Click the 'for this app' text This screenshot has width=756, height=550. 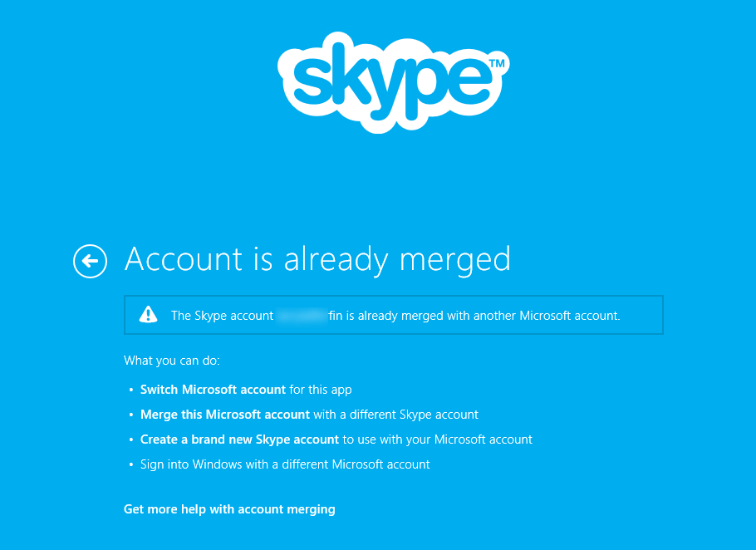tap(321, 390)
